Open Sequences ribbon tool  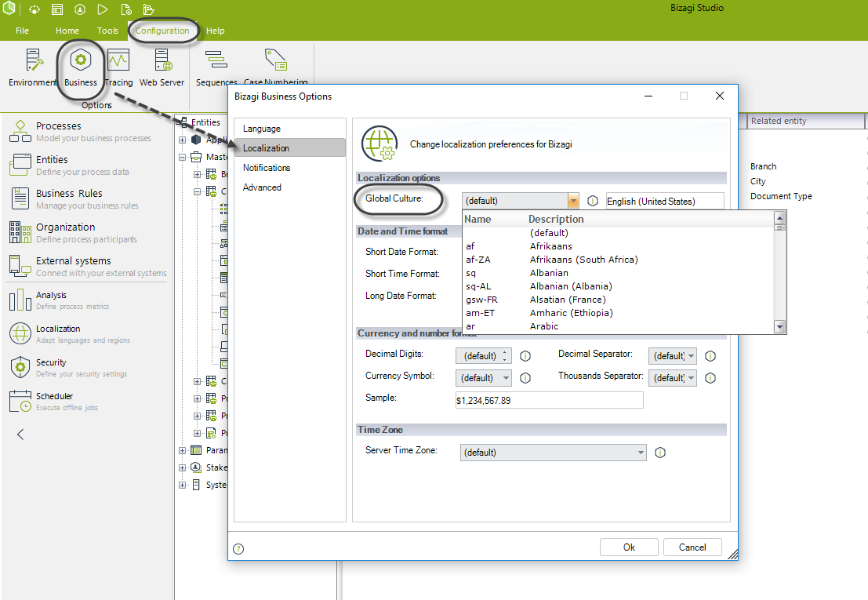pyautogui.click(x=216, y=67)
